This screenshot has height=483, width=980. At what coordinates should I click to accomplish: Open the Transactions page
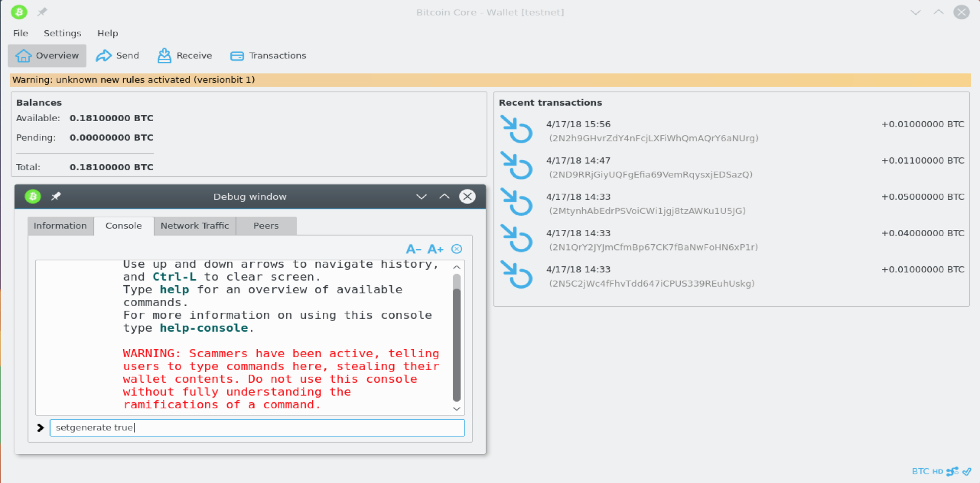point(268,56)
